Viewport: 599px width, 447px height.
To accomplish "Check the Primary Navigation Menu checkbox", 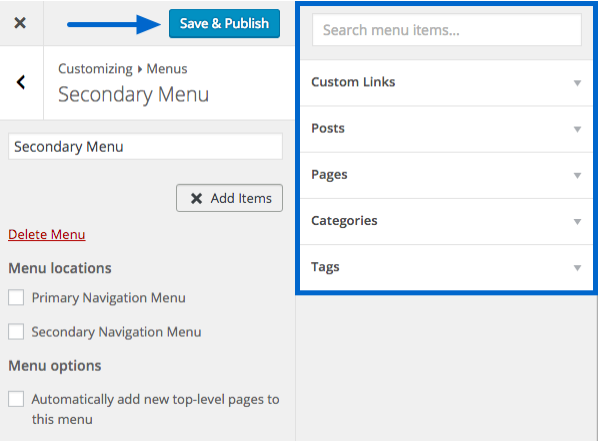I will [16, 297].
